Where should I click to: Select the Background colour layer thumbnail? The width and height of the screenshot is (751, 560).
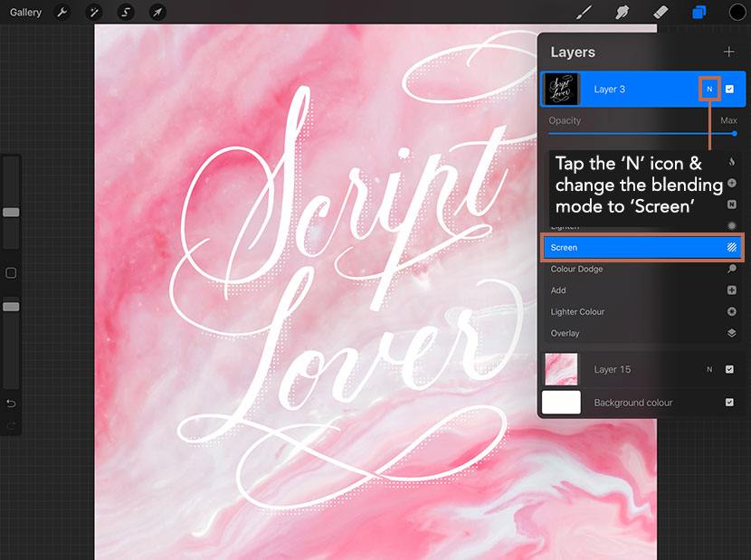(561, 403)
